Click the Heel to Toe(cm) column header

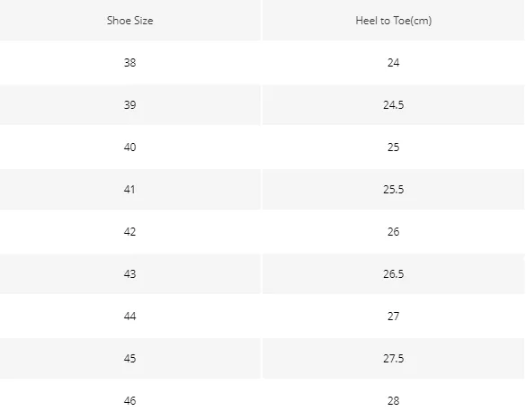[393, 21]
